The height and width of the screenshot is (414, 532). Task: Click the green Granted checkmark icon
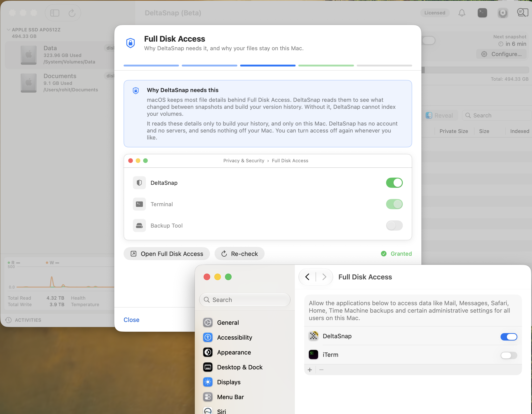[384, 254]
